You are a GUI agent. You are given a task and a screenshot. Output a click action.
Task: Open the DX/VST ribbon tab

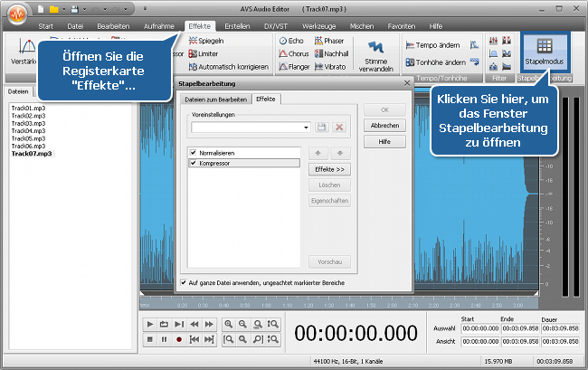point(276,26)
